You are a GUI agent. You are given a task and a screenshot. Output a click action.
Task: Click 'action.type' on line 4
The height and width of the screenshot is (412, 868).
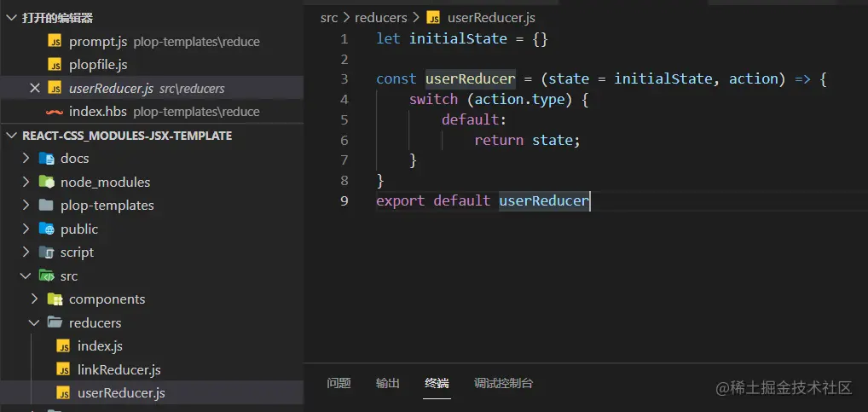tap(519, 100)
